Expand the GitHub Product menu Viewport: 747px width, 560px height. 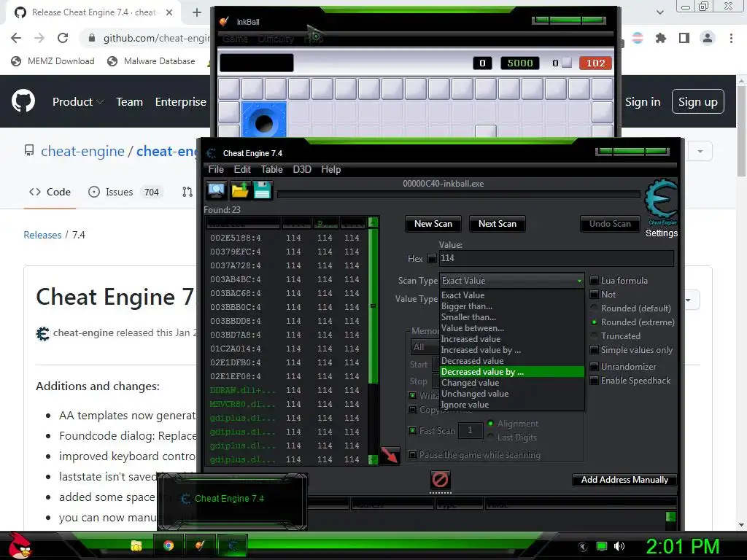tap(77, 102)
